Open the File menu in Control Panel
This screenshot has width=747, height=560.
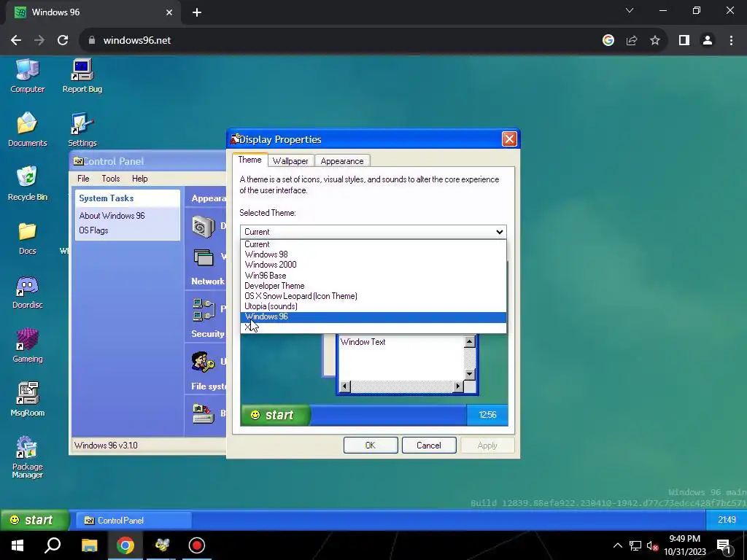point(83,179)
